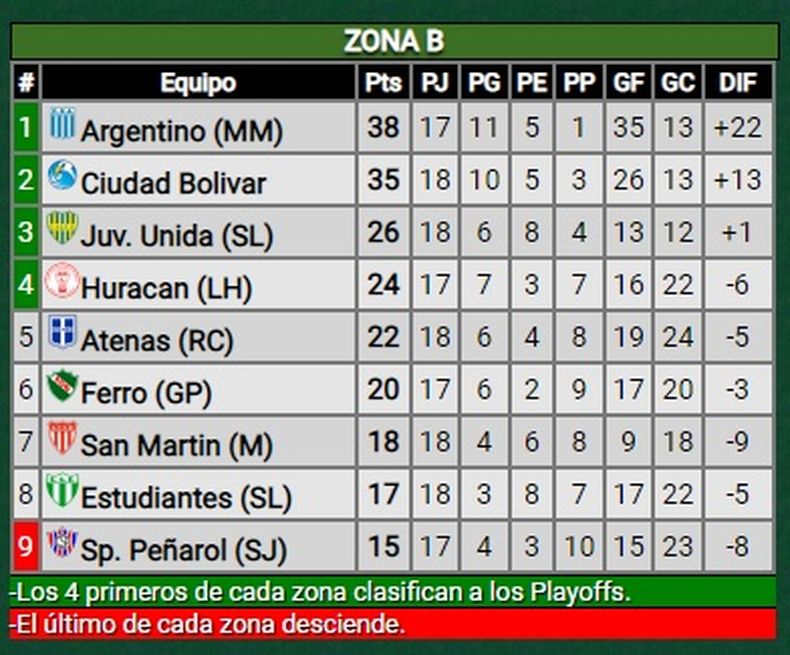Click the GF column header
The image size is (790, 655).
[629, 82]
